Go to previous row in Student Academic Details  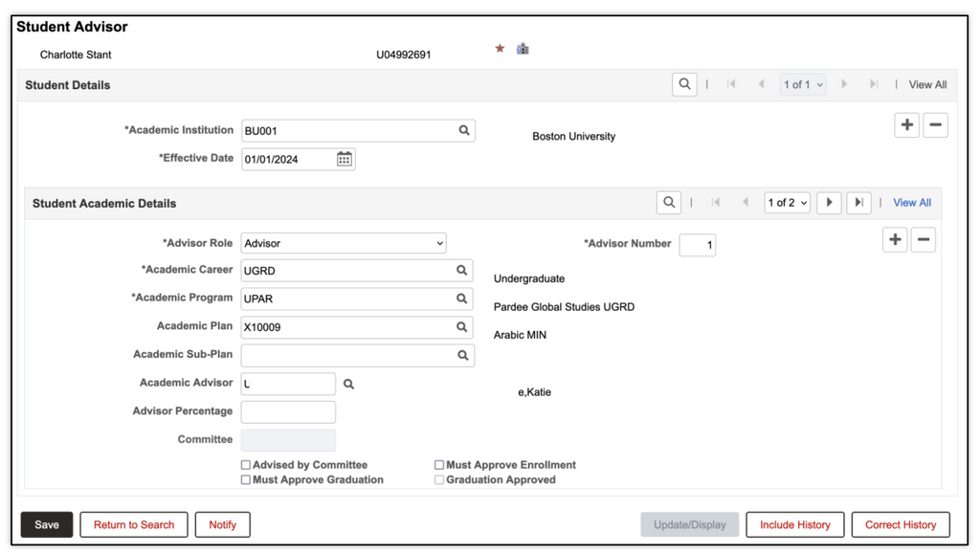745,202
